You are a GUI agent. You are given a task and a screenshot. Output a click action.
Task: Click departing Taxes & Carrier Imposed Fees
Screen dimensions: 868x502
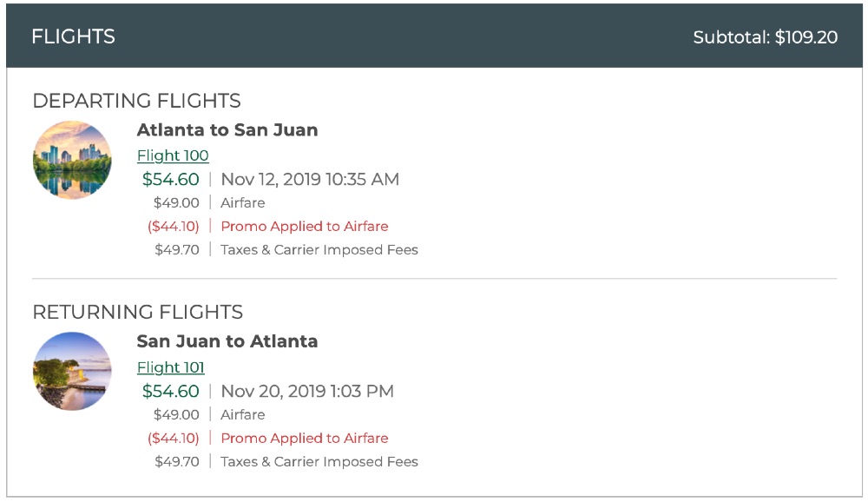pyautogui.click(x=319, y=250)
